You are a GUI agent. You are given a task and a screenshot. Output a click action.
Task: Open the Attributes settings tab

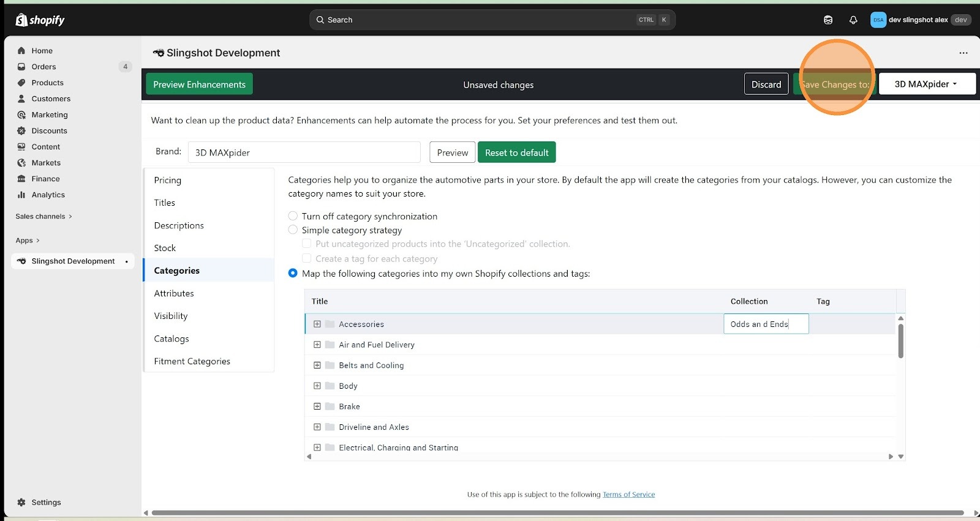click(x=208, y=293)
